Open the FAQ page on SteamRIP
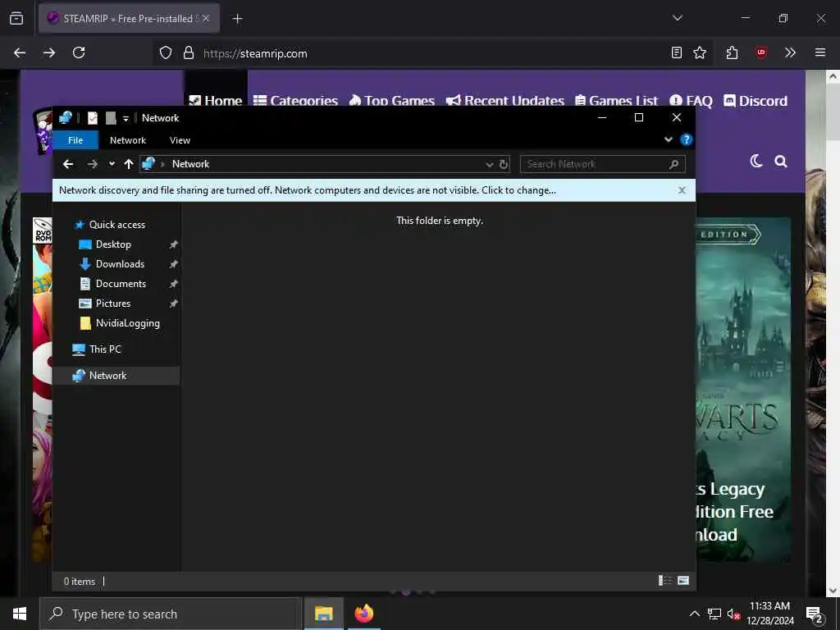The width and height of the screenshot is (840, 630). [691, 101]
